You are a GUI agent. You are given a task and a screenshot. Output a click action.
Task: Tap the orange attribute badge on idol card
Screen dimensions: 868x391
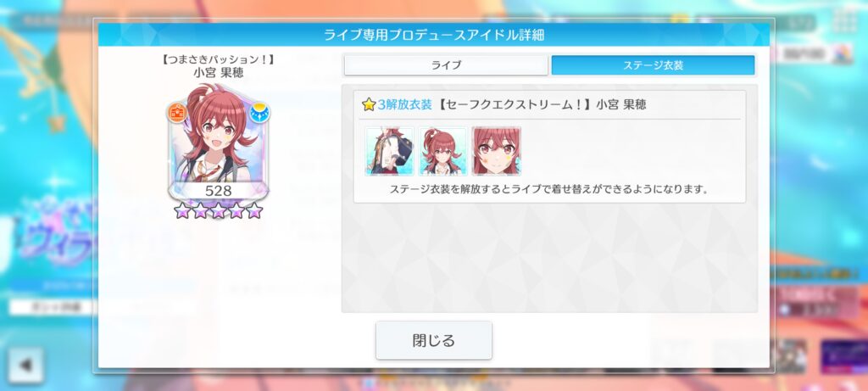click(x=176, y=113)
